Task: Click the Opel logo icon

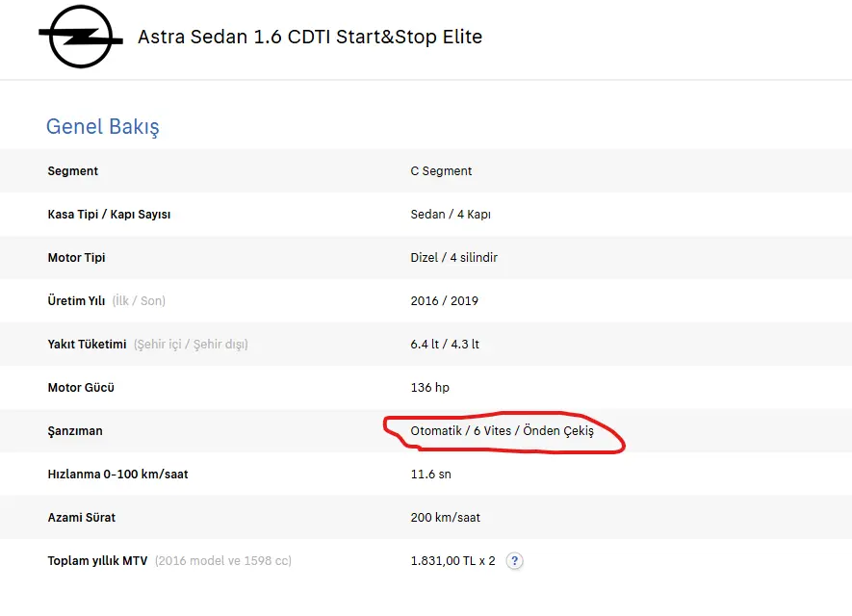Action: [x=81, y=37]
